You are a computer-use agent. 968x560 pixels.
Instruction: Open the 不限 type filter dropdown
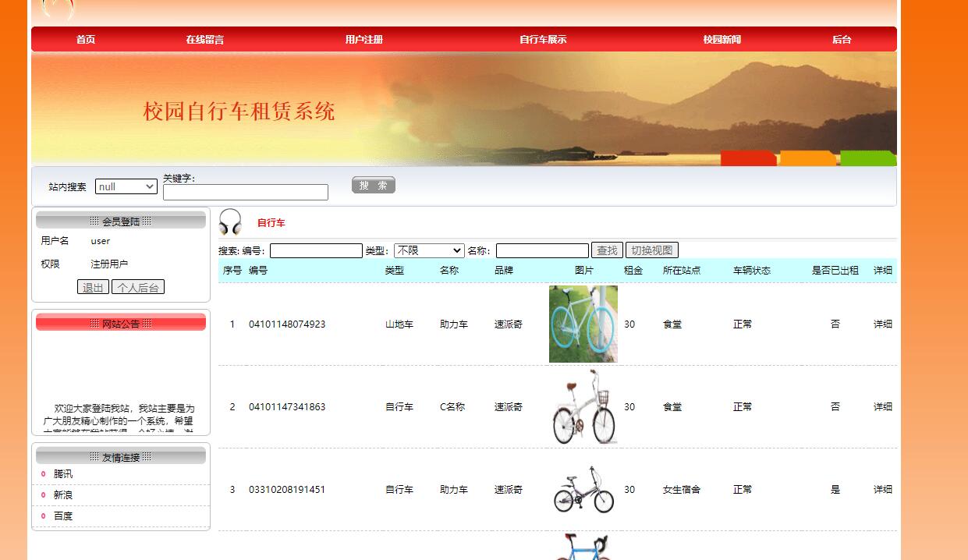[x=428, y=250]
